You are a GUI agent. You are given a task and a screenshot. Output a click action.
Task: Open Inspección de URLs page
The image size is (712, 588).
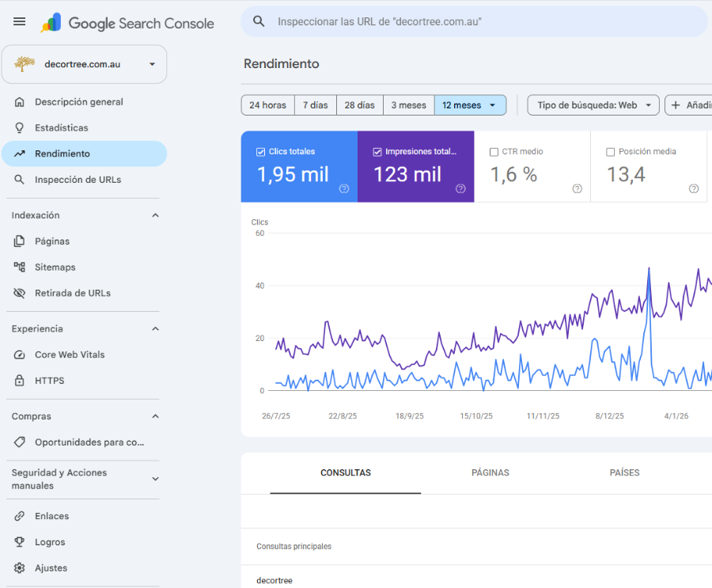click(85, 180)
